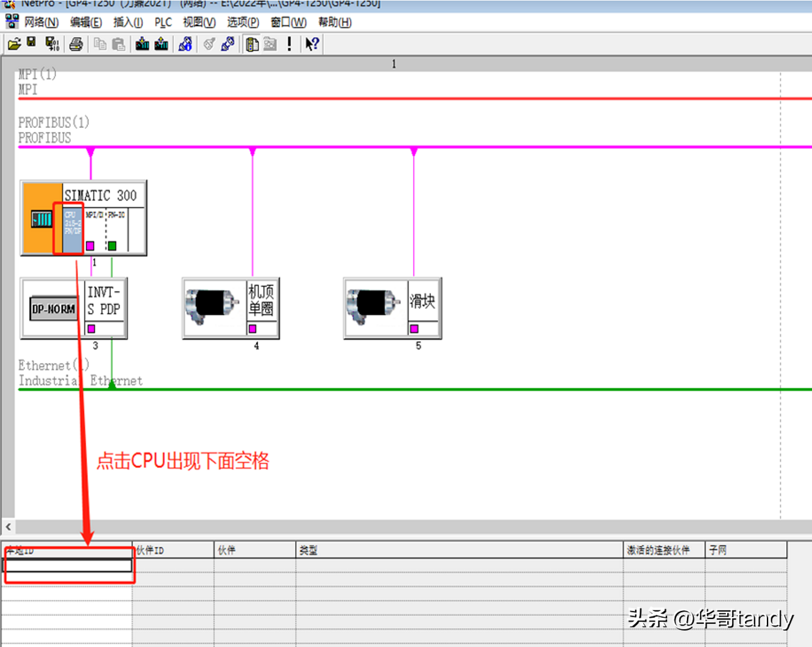Click the DP-NORM slave device icon
This screenshot has width=812, height=647.
coord(53,309)
